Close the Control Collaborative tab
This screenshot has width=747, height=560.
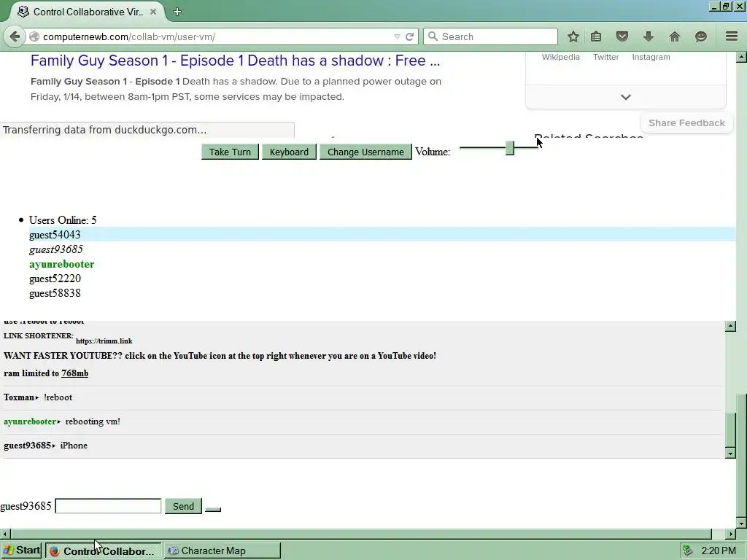tap(153, 12)
